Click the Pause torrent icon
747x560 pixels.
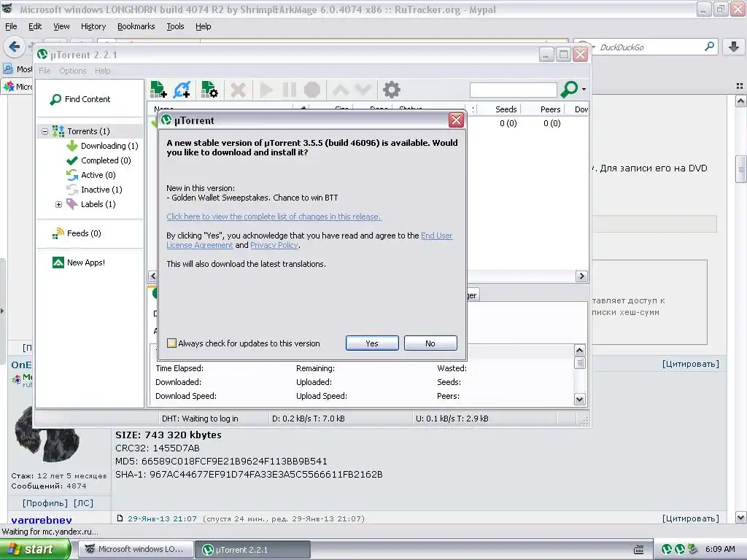(x=289, y=90)
